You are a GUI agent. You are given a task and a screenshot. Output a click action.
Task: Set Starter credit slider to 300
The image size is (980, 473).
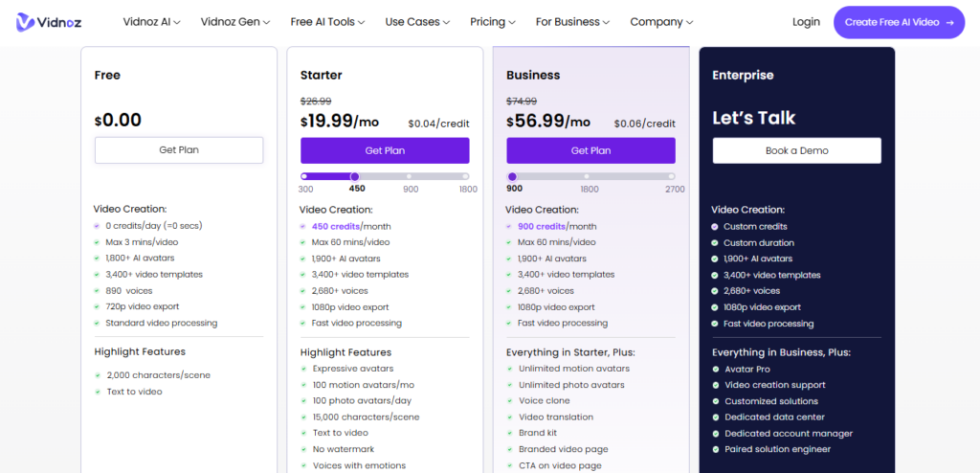304,176
